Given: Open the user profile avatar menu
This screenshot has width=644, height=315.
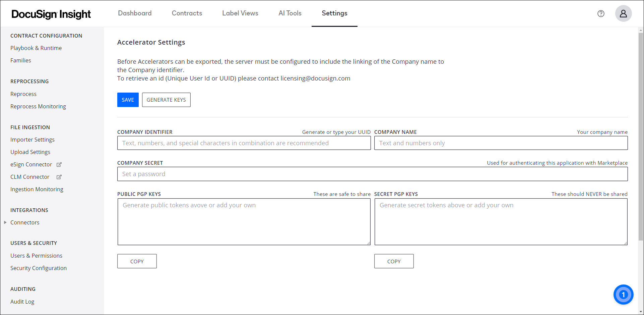Looking at the screenshot, I should (x=623, y=13).
